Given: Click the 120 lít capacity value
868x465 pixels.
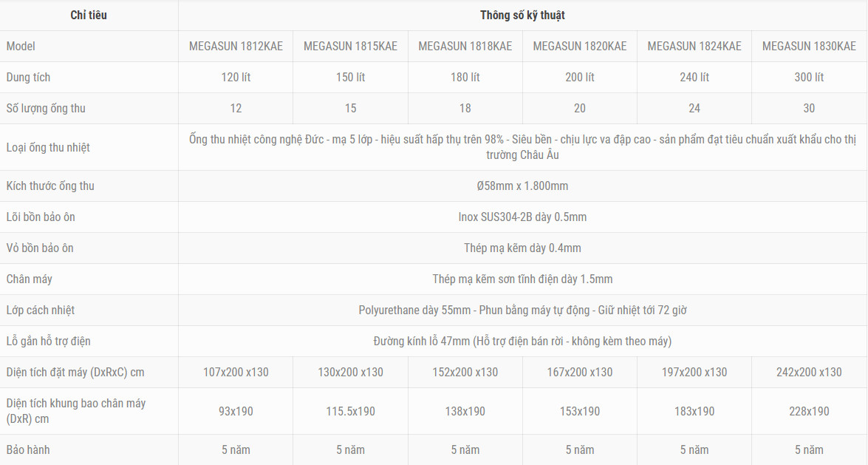Looking at the screenshot, I should (x=236, y=77).
